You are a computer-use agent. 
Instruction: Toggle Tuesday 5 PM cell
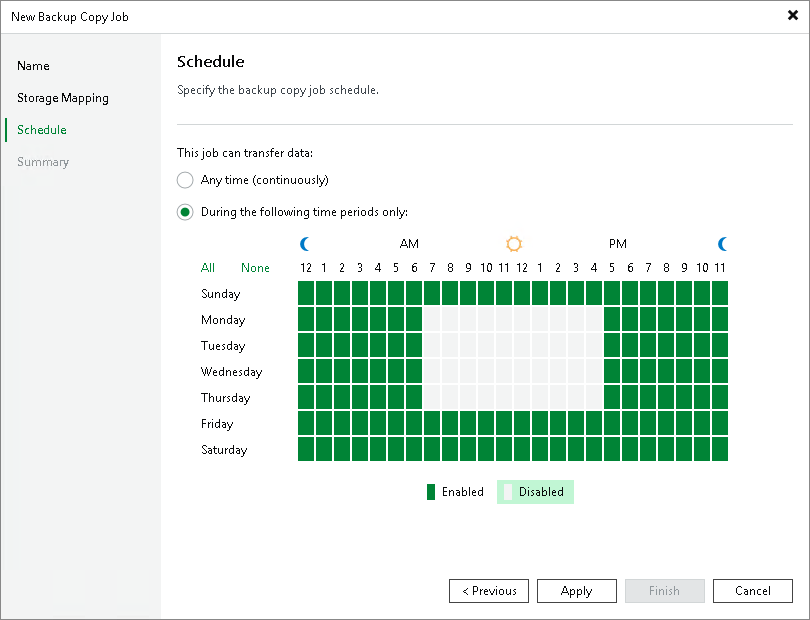point(612,345)
